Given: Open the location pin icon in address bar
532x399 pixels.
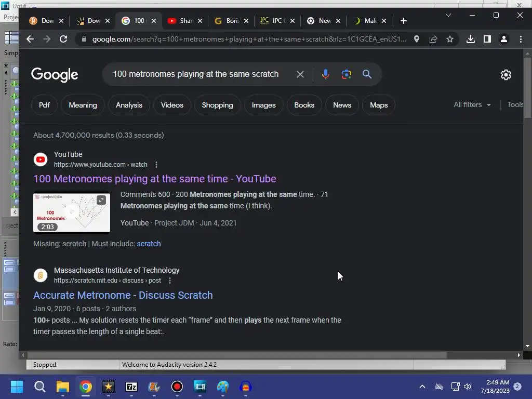Looking at the screenshot, I should pos(416,39).
